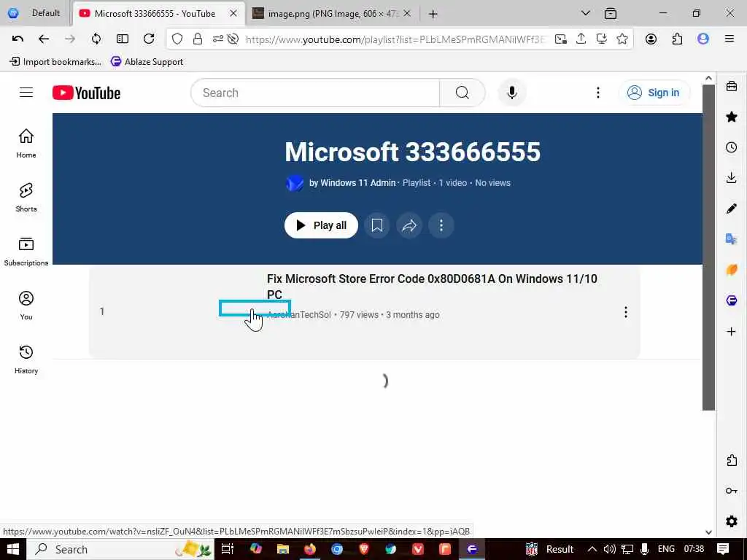Go back one page in browser

44,39
